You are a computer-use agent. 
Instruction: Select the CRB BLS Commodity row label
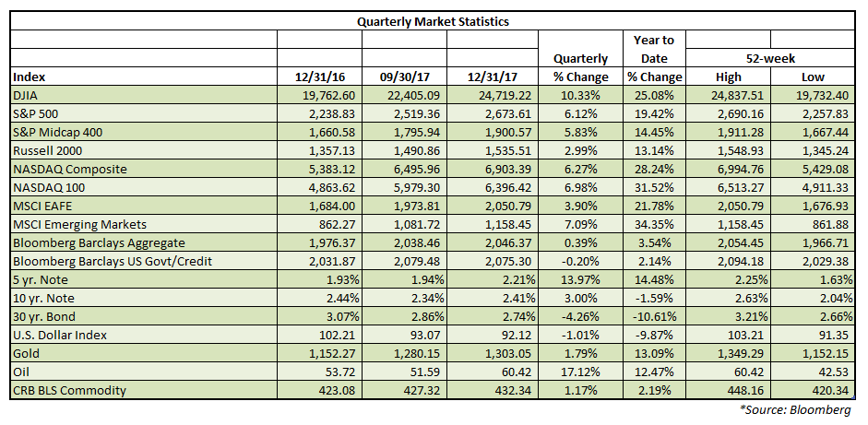tap(69, 391)
